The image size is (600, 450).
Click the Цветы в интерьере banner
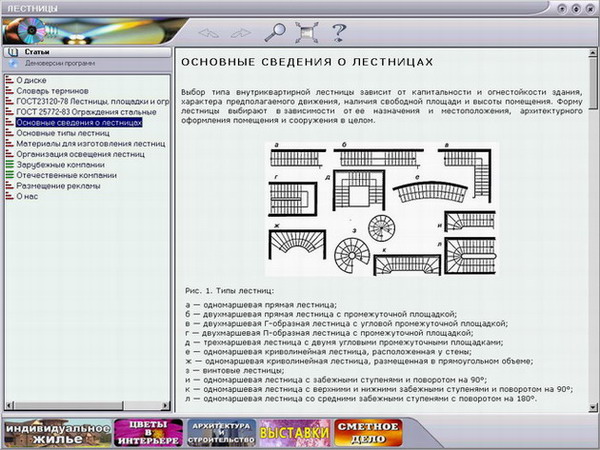pos(148,433)
